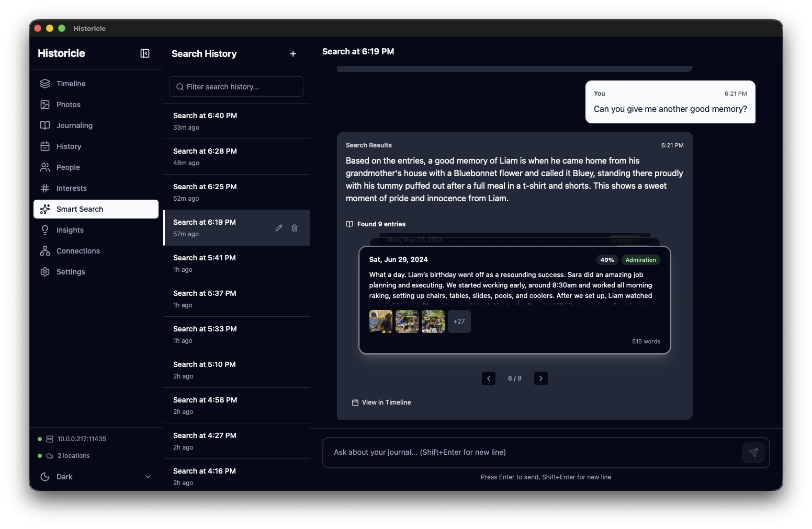The height and width of the screenshot is (529, 812).
Task: Go to Connections in the sidebar
Action: click(x=78, y=251)
